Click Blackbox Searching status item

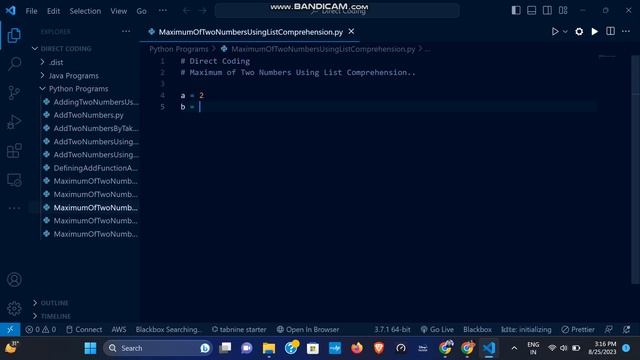(169, 329)
